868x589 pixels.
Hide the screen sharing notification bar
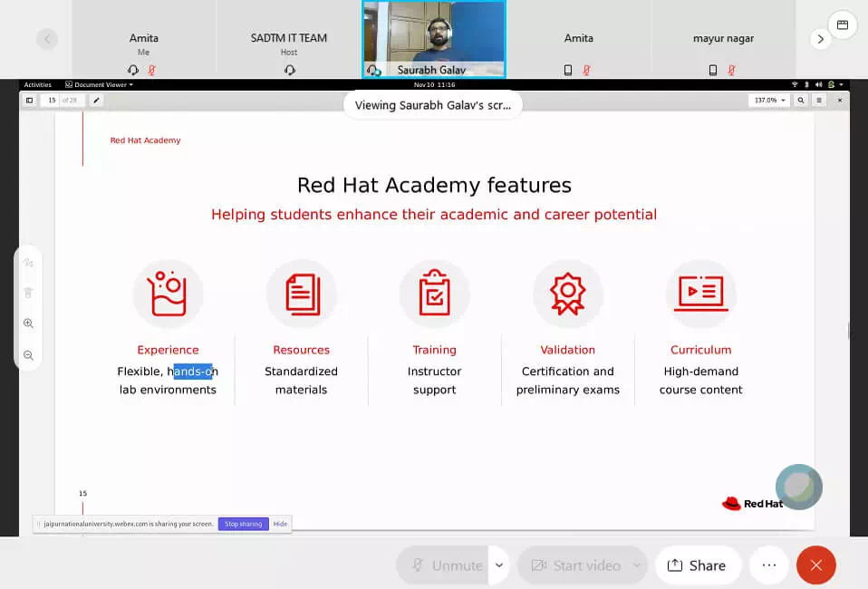280,524
